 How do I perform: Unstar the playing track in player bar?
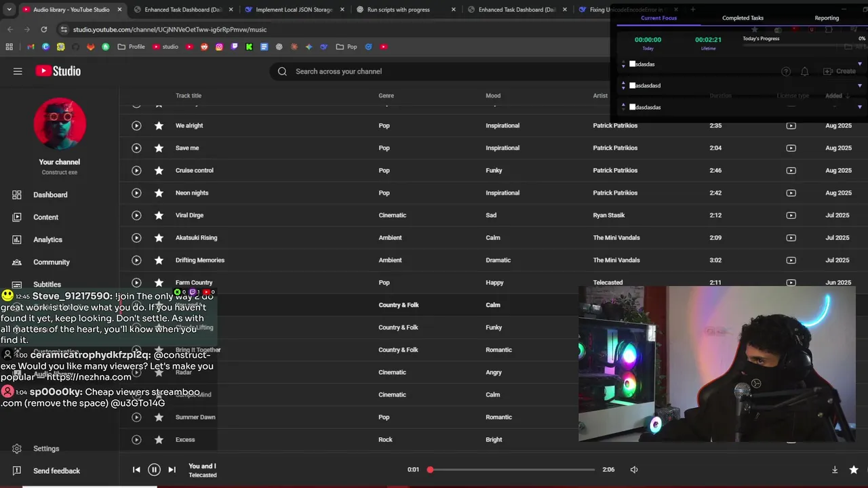pyautogui.click(x=854, y=469)
